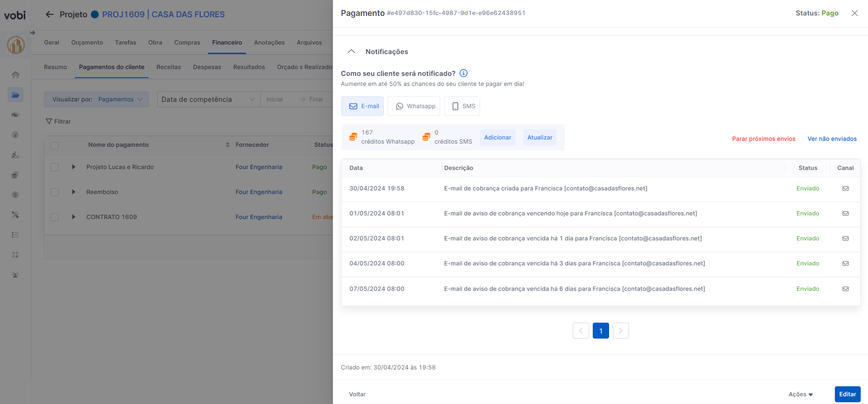Screen dimensions: 868x404
Task: Expand the CONTRATO 1609 payment row
Action: pyautogui.click(x=74, y=217)
